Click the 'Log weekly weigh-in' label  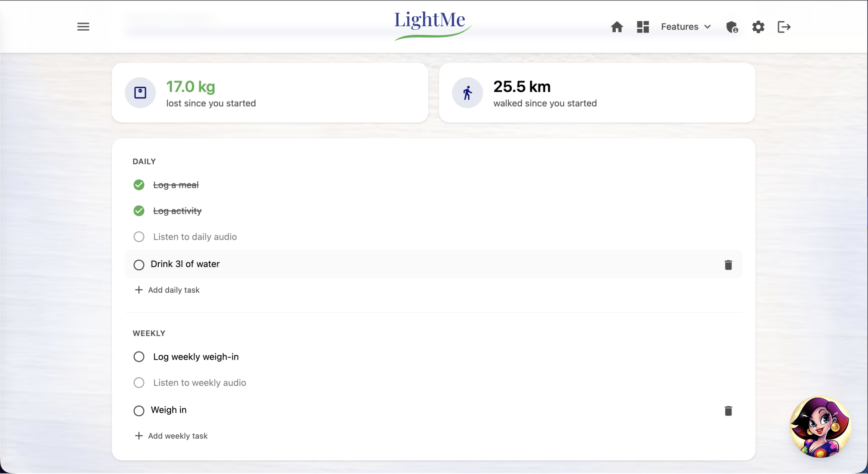click(x=196, y=357)
